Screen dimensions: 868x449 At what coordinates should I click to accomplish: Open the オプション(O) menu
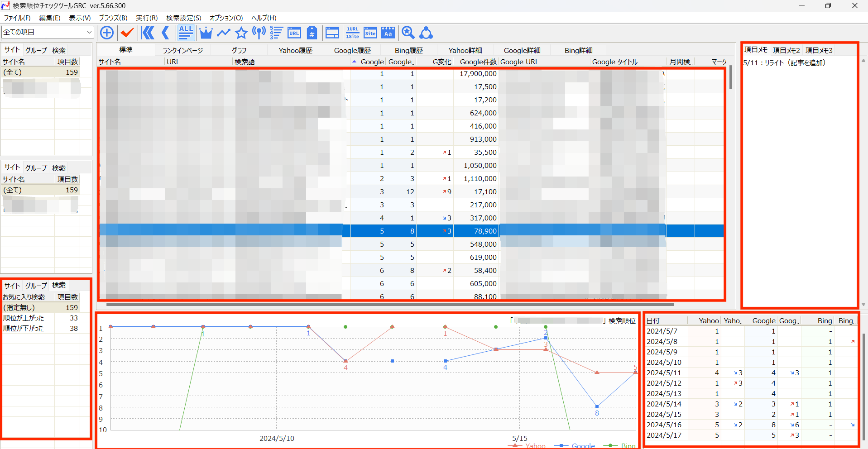(x=226, y=18)
